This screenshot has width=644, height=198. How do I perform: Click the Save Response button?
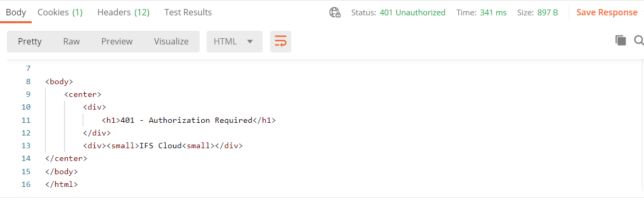(607, 12)
